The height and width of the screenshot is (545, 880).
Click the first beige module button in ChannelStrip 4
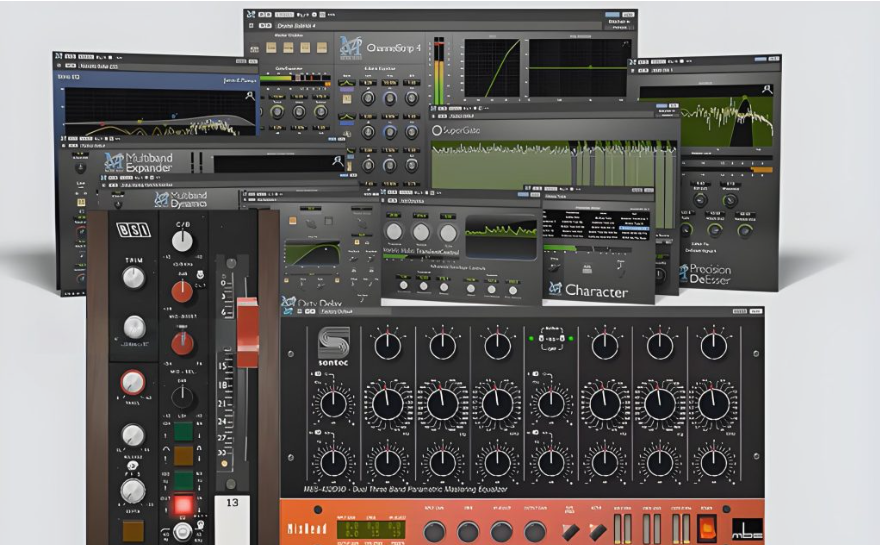(x=271, y=48)
